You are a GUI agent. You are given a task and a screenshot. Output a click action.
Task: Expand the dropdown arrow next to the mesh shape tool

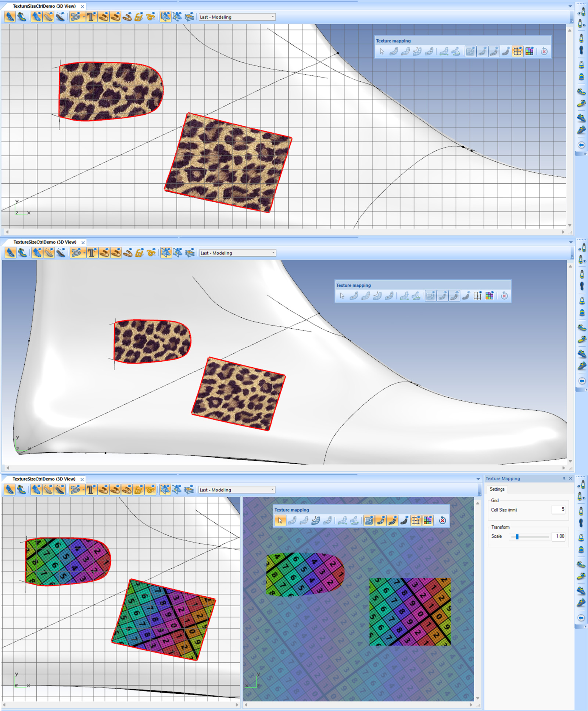tap(83, 17)
